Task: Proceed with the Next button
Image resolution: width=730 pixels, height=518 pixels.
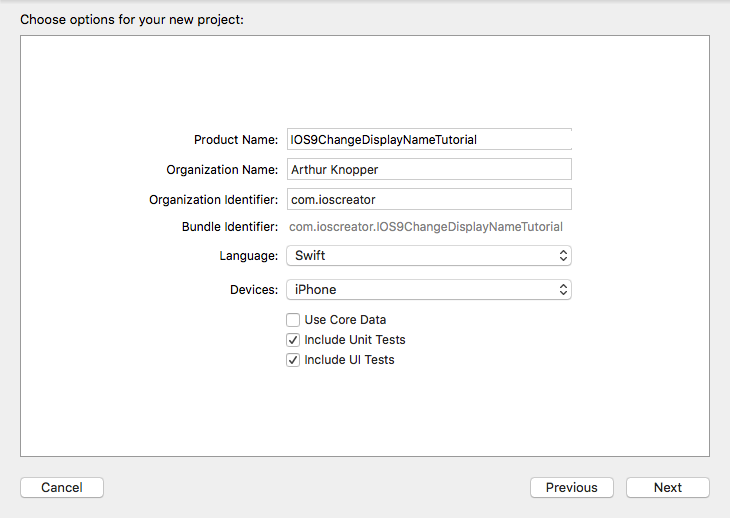Action: pyautogui.click(x=668, y=488)
